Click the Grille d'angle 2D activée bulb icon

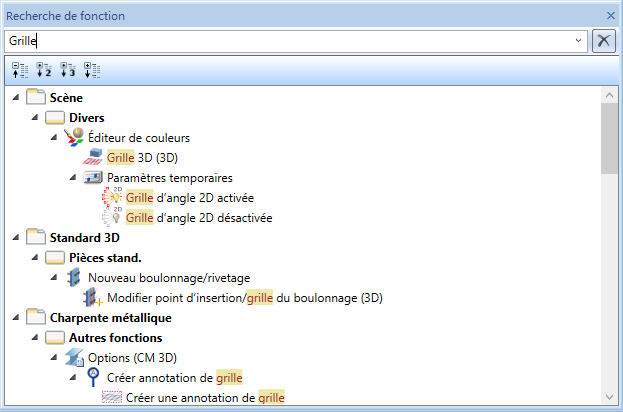click(112, 197)
